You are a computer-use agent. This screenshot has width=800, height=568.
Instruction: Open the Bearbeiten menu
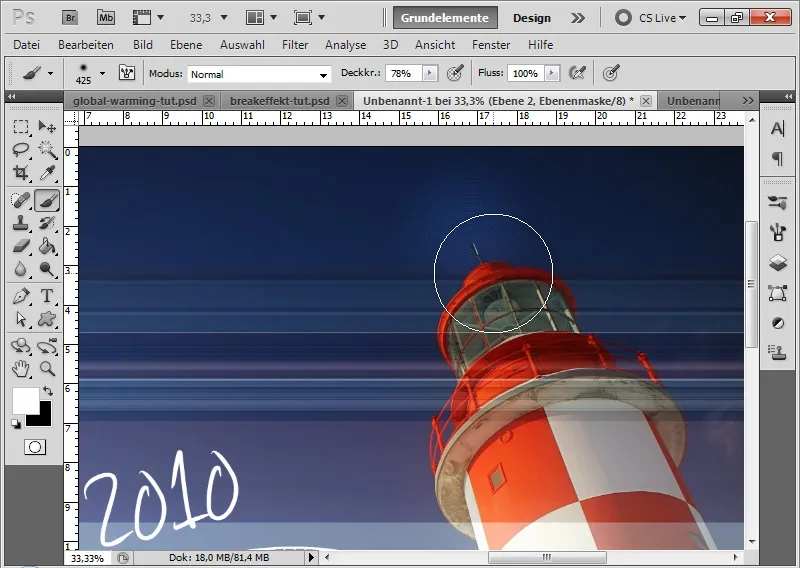click(86, 45)
